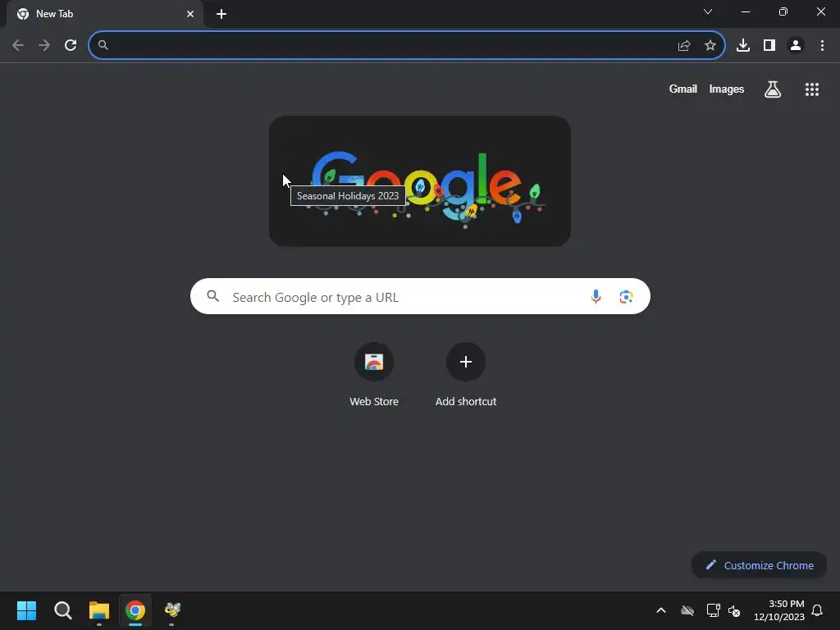Open File Explorer from the taskbar
Screen dimensions: 840x630
click(99, 610)
